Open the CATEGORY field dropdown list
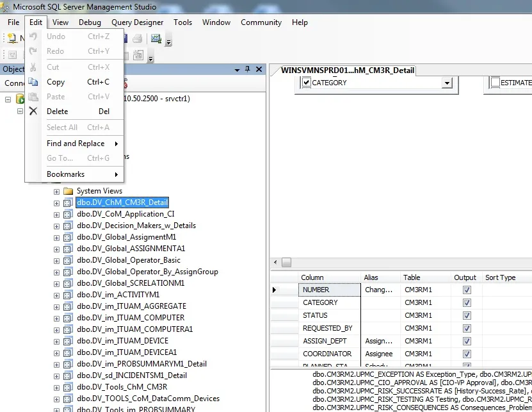 (448, 82)
